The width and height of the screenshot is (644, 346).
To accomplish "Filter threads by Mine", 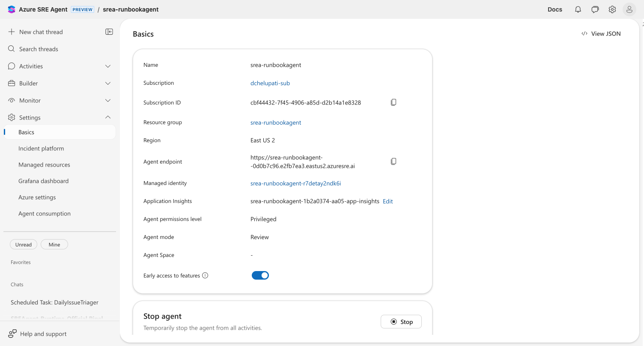I will pyautogui.click(x=54, y=245).
